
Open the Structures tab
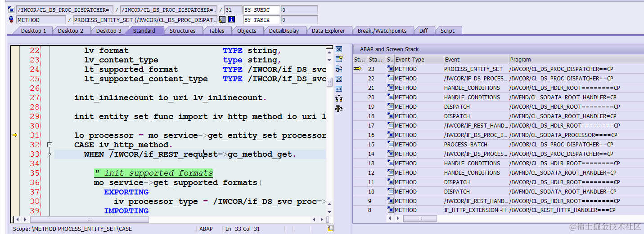tap(182, 31)
